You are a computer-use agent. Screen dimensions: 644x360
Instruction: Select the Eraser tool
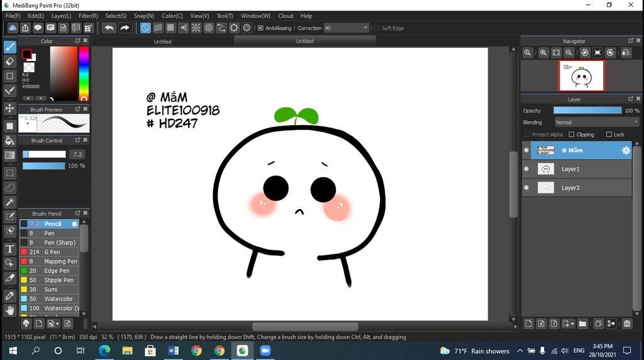[x=10, y=62]
